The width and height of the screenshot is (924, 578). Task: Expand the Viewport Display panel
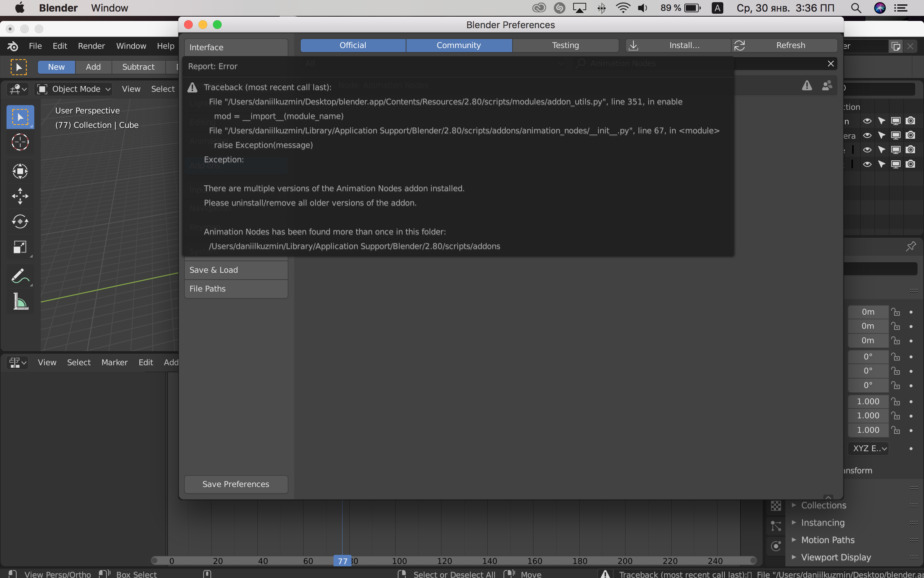click(x=836, y=557)
